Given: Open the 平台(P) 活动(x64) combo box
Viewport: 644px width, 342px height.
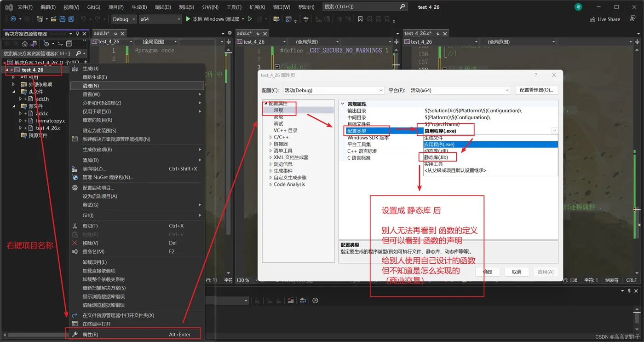Looking at the screenshot, I should tap(460, 90).
